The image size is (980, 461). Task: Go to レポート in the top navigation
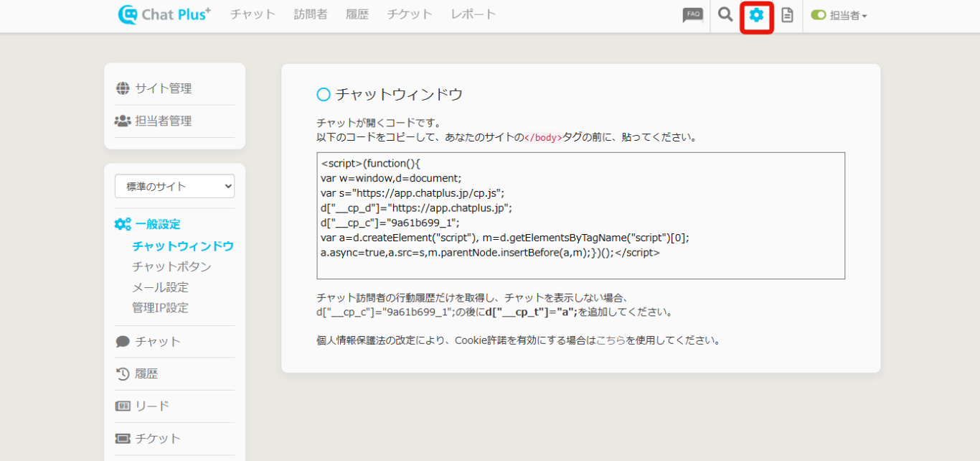point(473,14)
